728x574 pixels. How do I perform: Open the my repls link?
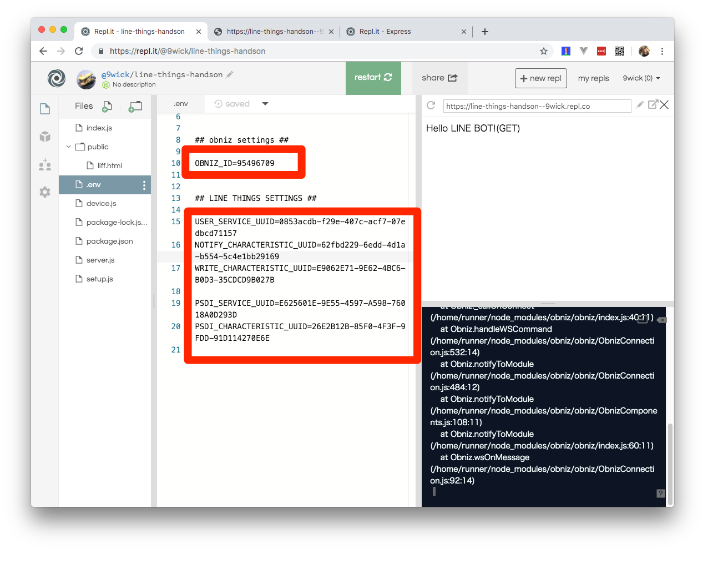click(x=593, y=78)
